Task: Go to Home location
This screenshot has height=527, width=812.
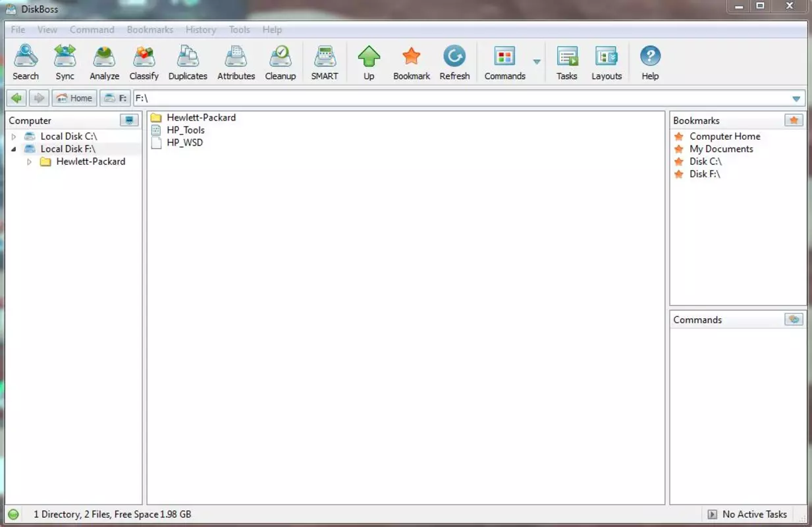Action: click(x=74, y=98)
